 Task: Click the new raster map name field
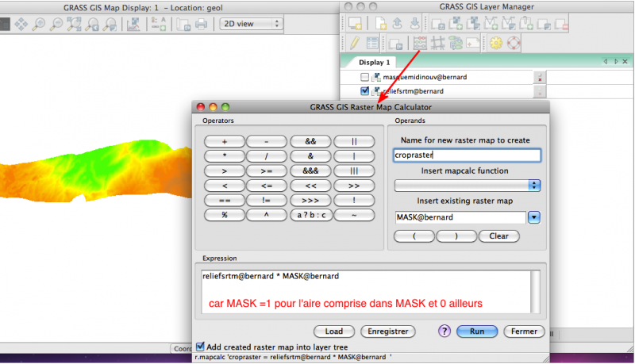468,155
